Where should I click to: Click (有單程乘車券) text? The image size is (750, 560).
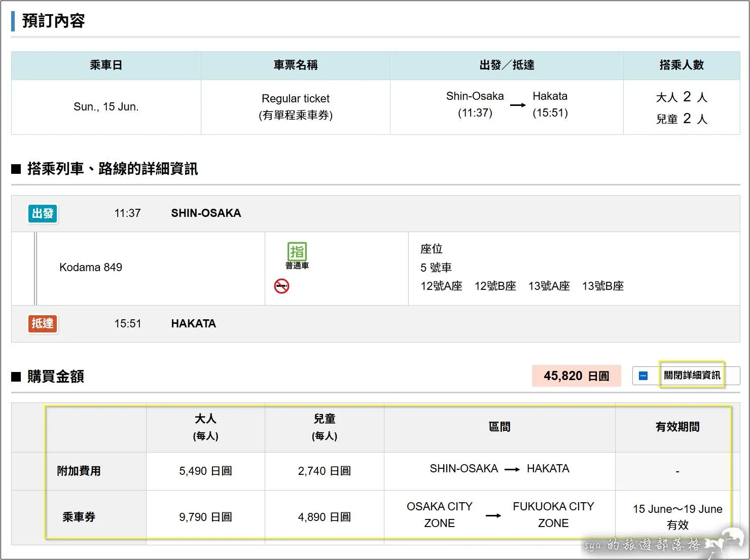[x=296, y=115]
